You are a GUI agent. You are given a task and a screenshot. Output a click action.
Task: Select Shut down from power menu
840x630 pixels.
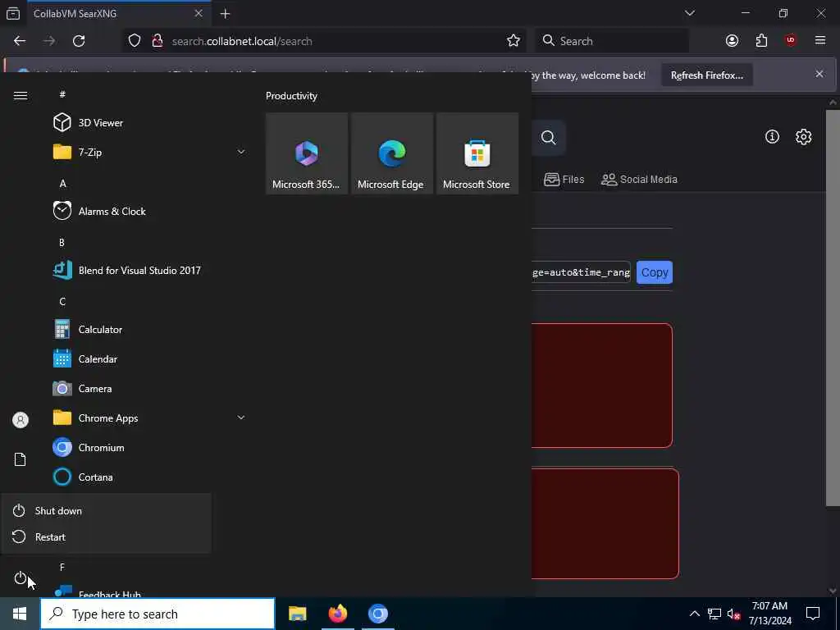click(x=106, y=510)
